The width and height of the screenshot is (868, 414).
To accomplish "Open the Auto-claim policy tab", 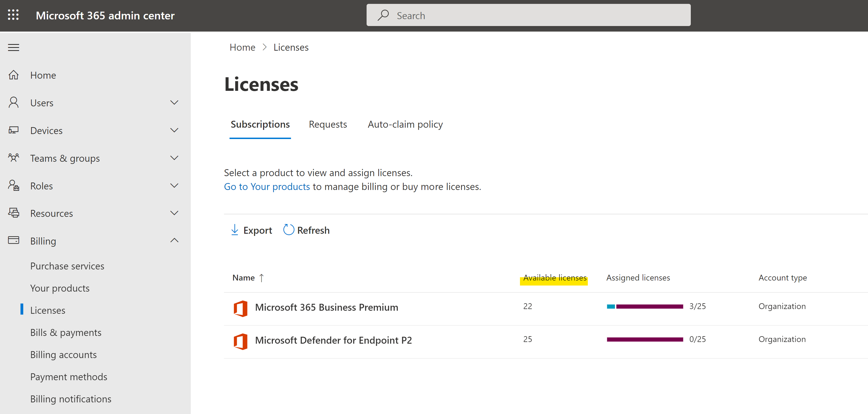I will [x=405, y=124].
